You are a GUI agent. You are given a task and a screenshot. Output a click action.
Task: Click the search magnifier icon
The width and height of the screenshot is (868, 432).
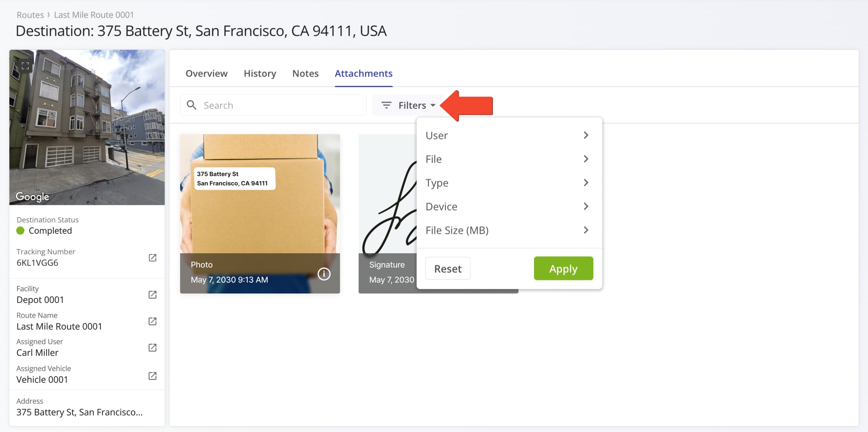coord(192,105)
